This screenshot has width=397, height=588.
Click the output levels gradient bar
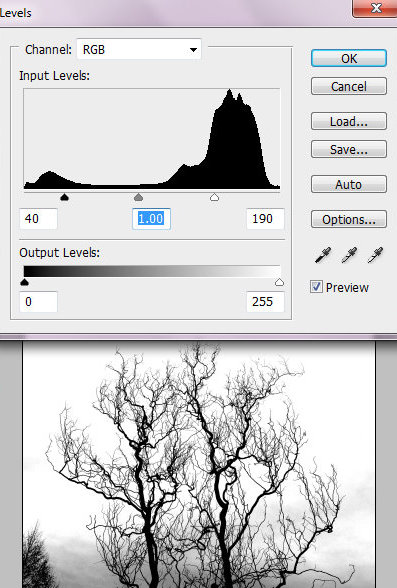pyautogui.click(x=152, y=271)
